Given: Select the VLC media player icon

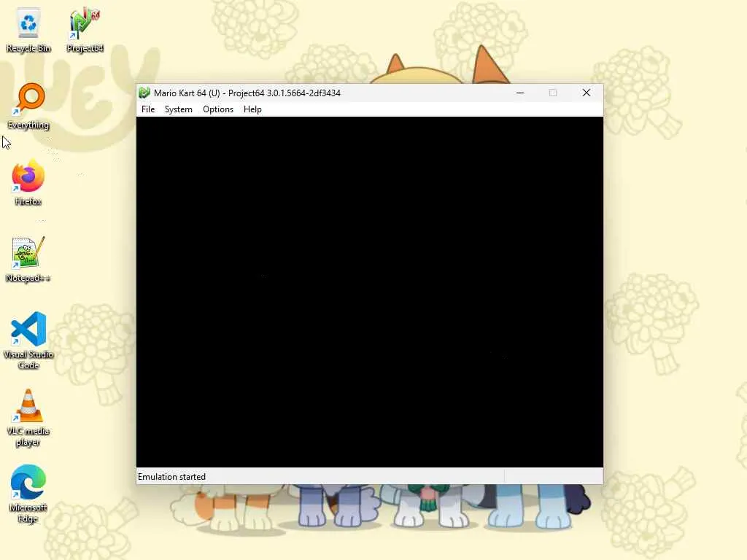Looking at the screenshot, I should click(28, 418).
